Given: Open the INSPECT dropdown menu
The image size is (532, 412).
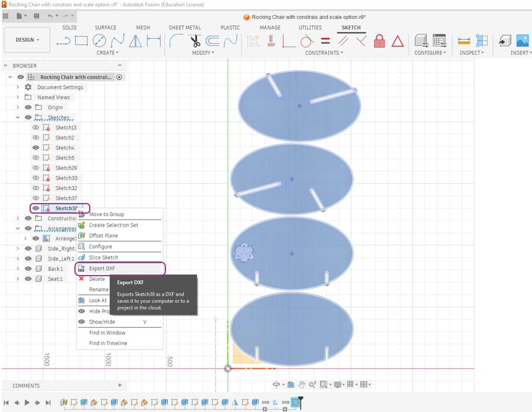Looking at the screenshot, I should coord(472,53).
